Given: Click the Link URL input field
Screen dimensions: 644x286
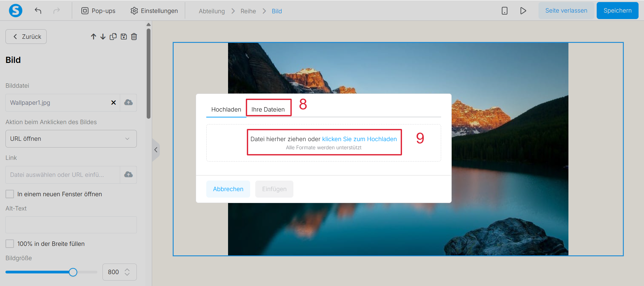Looking at the screenshot, I should (x=63, y=175).
